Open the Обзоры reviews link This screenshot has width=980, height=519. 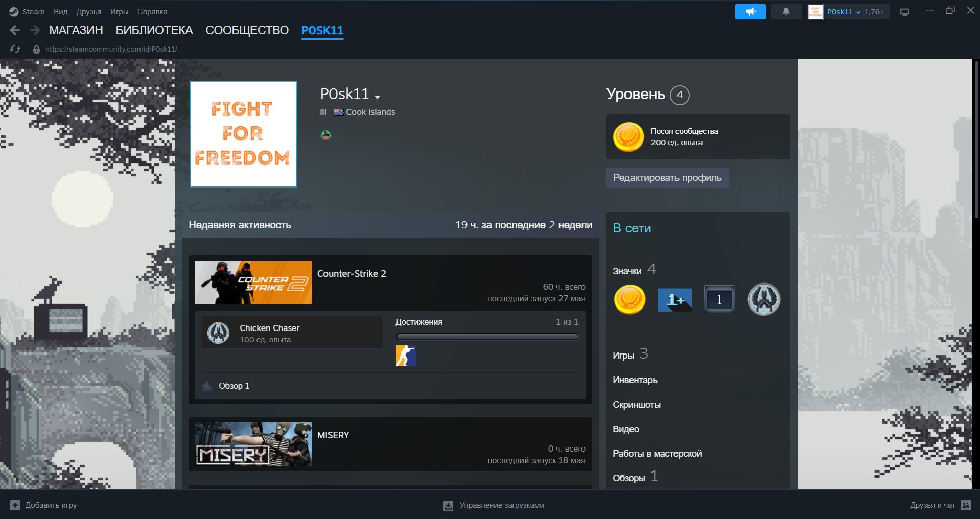[x=629, y=478]
